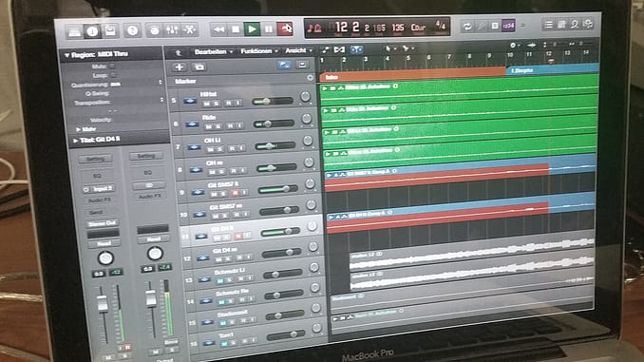Collapse the Region: MIDI Thru disclosure triangle
This screenshot has width=644, height=362.
pos(66,55)
